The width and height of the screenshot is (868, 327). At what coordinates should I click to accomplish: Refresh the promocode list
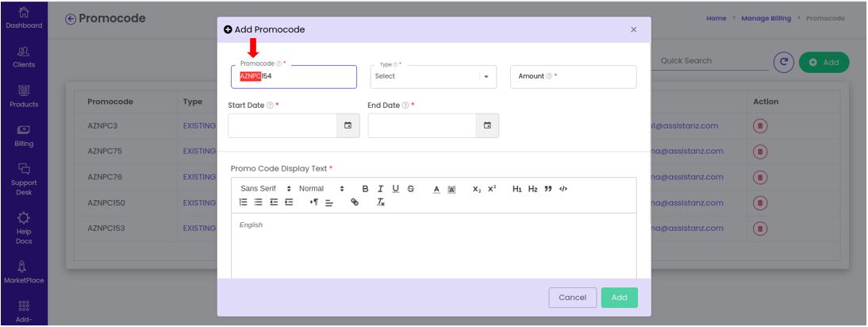(783, 63)
